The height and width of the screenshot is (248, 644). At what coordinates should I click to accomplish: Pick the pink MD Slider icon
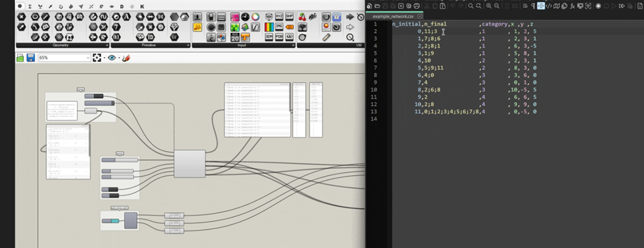235,17
